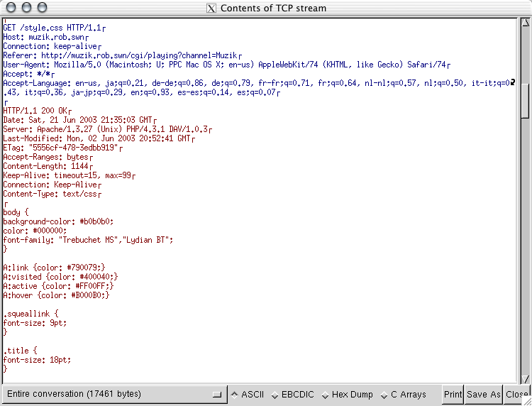Click the font-family 'Trebuchet MS' line

88,240
